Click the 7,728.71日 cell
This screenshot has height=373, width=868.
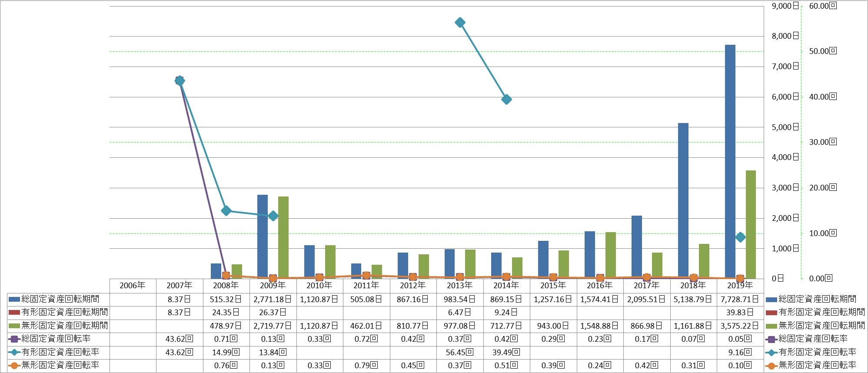coord(740,299)
